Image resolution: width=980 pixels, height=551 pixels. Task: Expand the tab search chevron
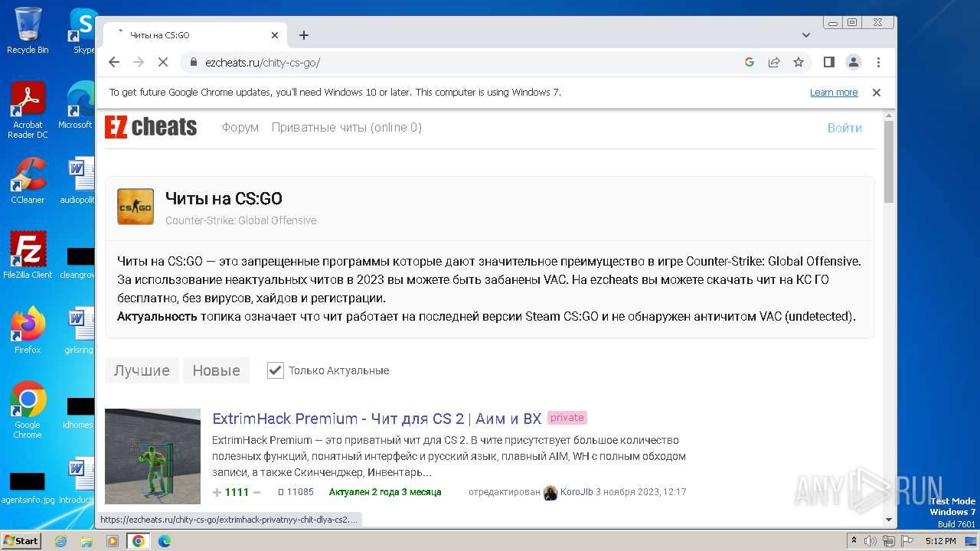pyautogui.click(x=806, y=35)
